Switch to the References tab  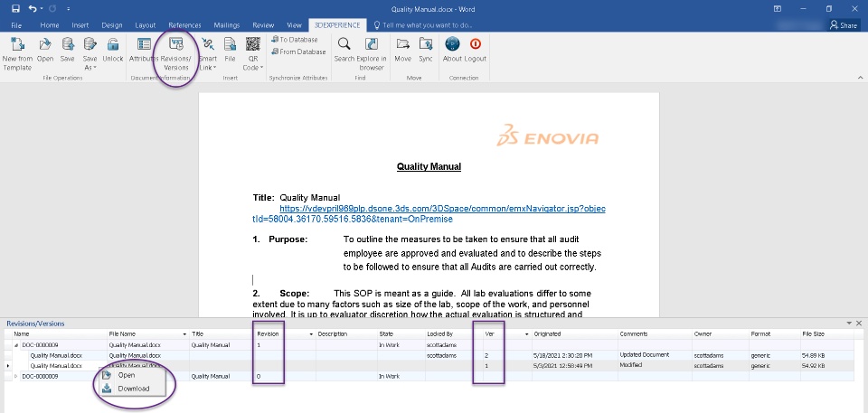[x=184, y=25]
